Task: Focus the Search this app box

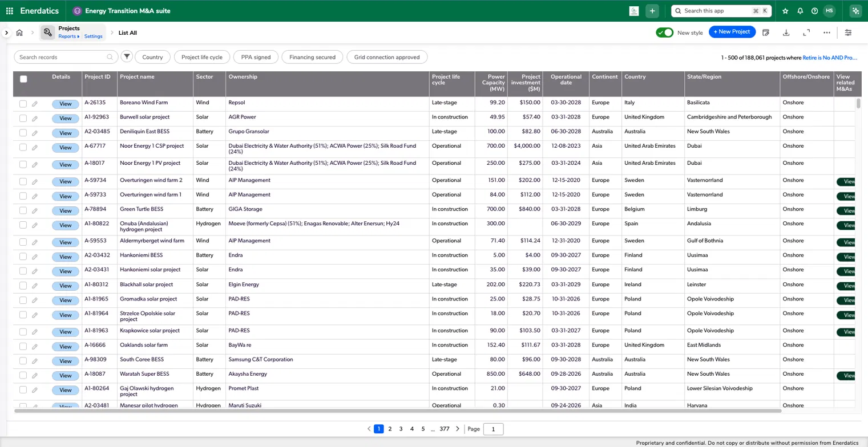Action: point(721,11)
